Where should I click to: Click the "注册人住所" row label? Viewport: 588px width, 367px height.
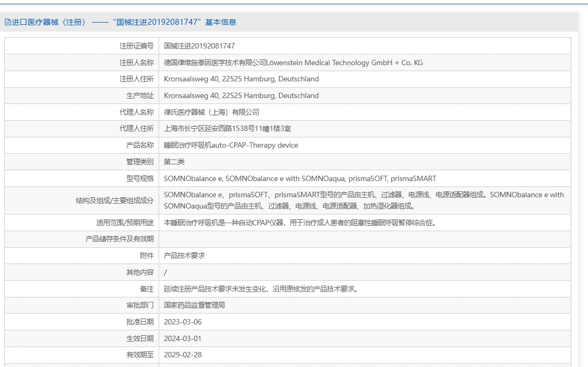[x=136, y=79]
